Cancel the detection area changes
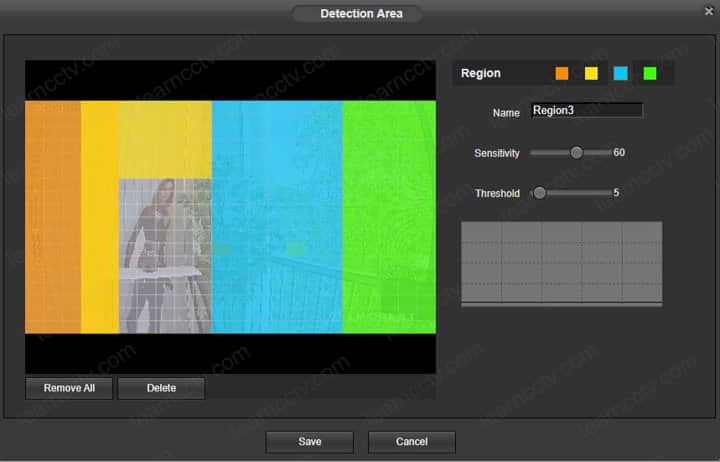The width and height of the screenshot is (720, 462). tap(411, 442)
